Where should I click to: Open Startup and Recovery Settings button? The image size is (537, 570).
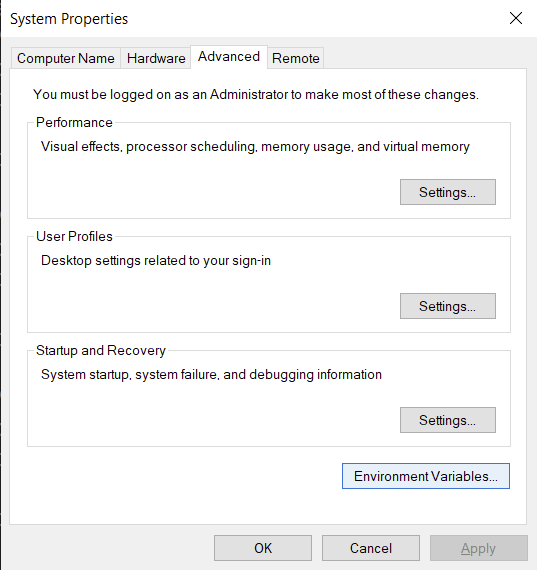click(x=448, y=420)
